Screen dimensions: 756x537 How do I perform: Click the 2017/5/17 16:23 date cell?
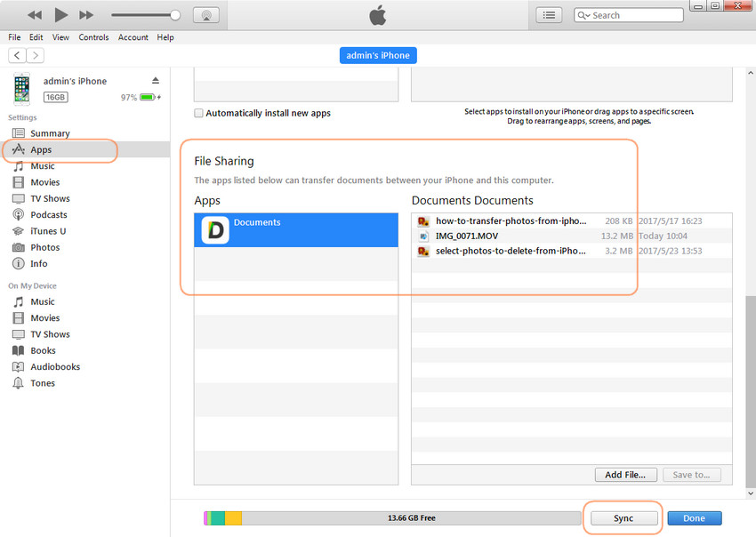671,220
